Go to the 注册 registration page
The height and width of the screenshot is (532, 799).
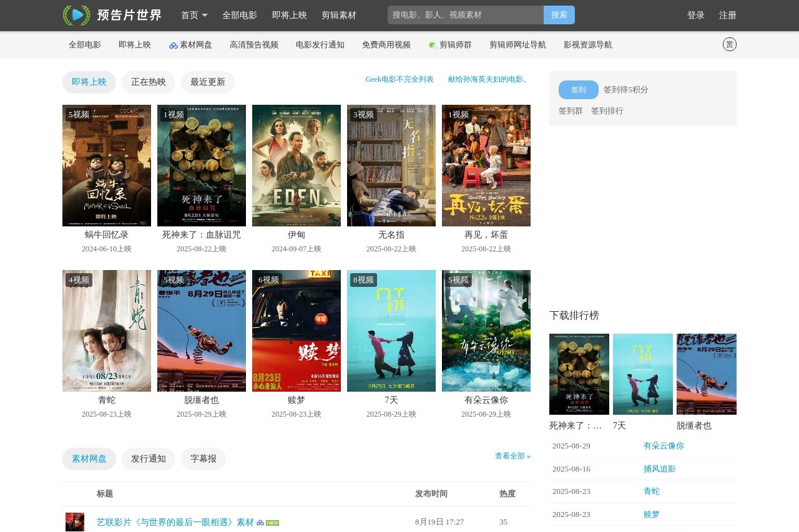[x=727, y=15]
